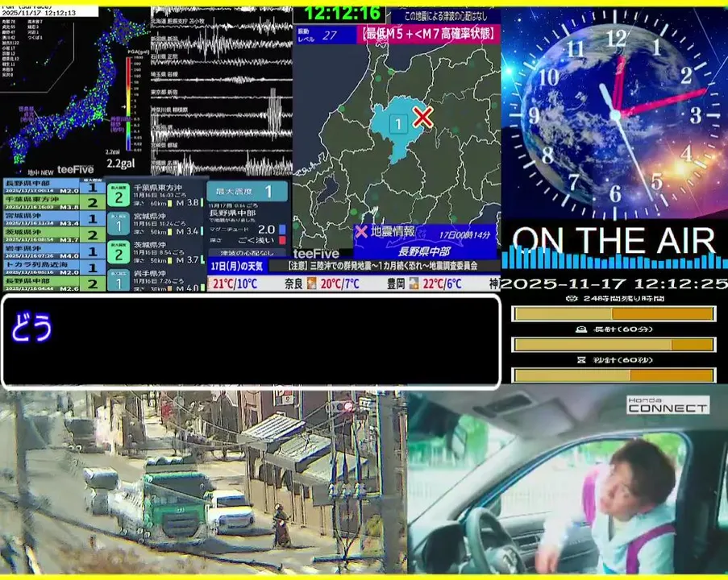Select 長野県中部 M2.0 list row
Viewport: 728px width, 580px height.
[x=54, y=187]
